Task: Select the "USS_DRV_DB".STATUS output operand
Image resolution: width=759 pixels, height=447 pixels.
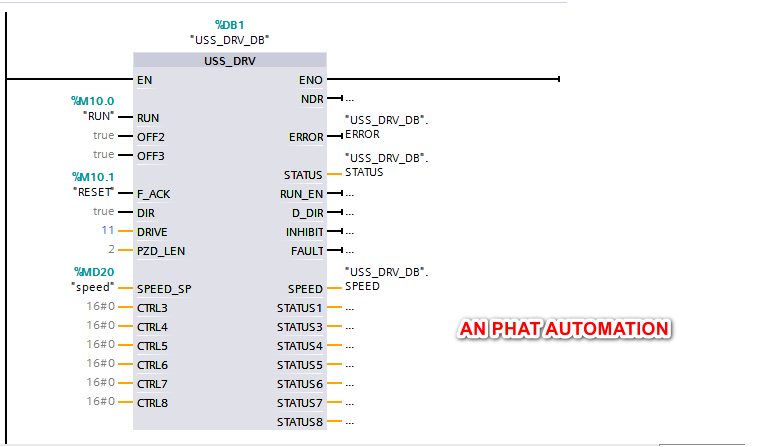Action: coord(385,164)
